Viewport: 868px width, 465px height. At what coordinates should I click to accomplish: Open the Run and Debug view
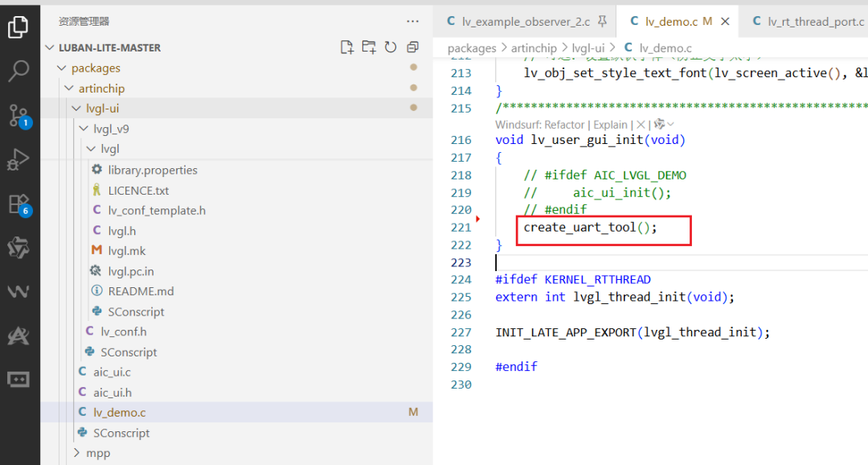[x=18, y=159]
